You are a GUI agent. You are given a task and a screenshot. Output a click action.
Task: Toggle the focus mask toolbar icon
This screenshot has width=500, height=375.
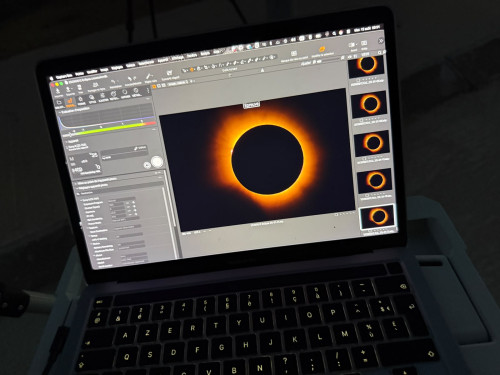click(x=294, y=54)
